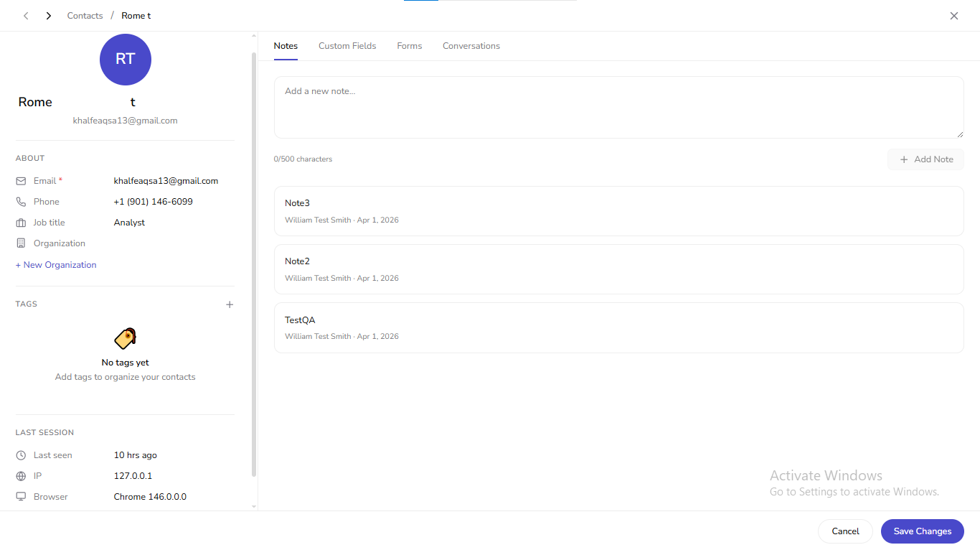Click the back chevron in the top navigation

click(26, 15)
